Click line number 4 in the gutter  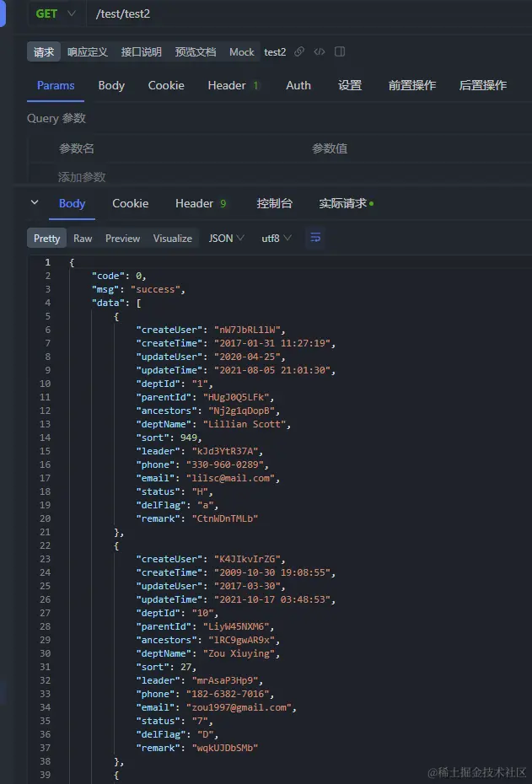(x=47, y=303)
